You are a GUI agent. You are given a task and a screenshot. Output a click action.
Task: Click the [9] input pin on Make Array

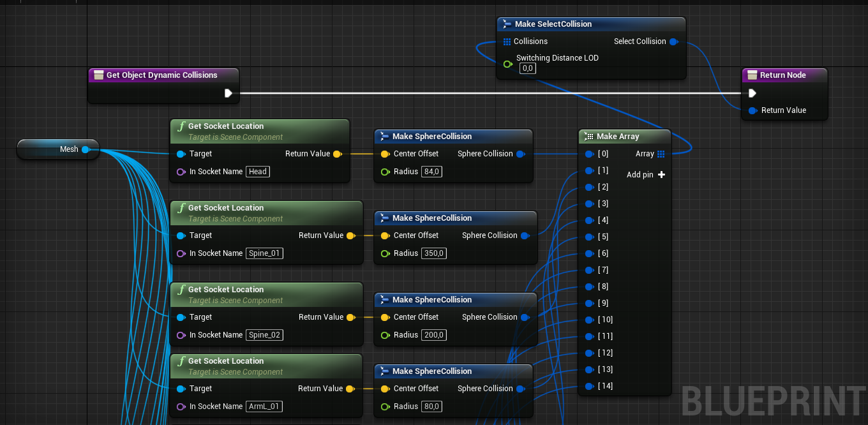[x=589, y=303]
